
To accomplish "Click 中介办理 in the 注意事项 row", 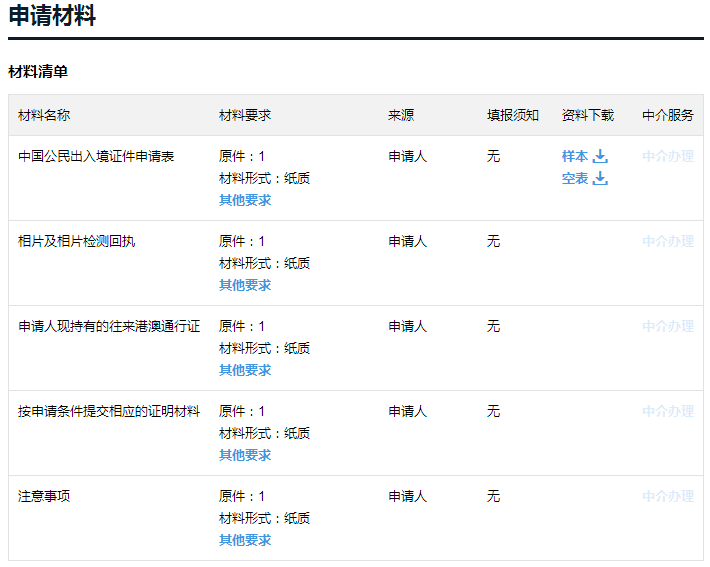I will click(x=667, y=497).
